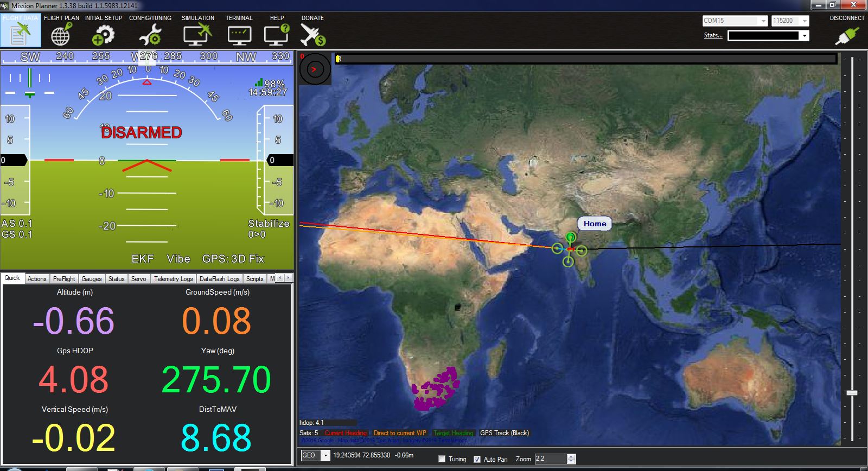The image size is (868, 471).
Task: Click the Mission Planner title bar icon
Action: tap(5, 5)
